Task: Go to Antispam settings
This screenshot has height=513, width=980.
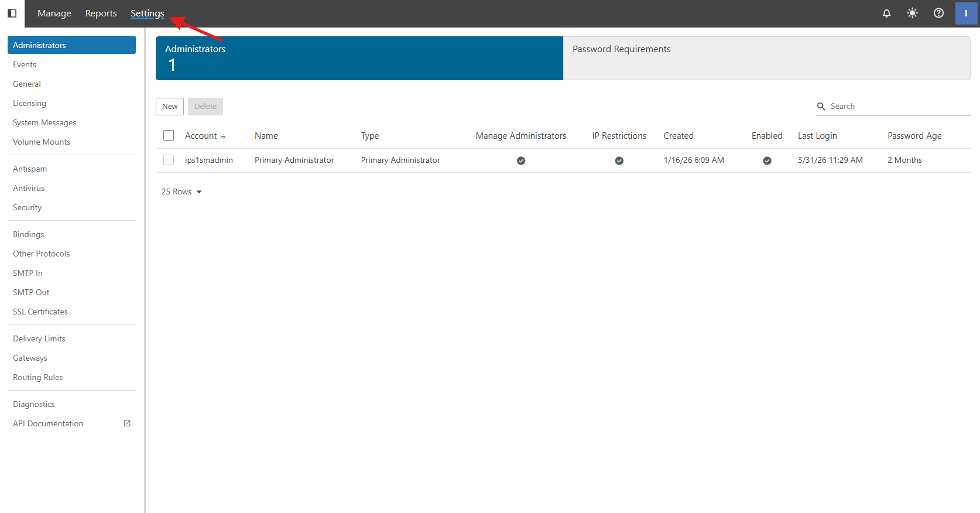Action: pyautogui.click(x=30, y=169)
